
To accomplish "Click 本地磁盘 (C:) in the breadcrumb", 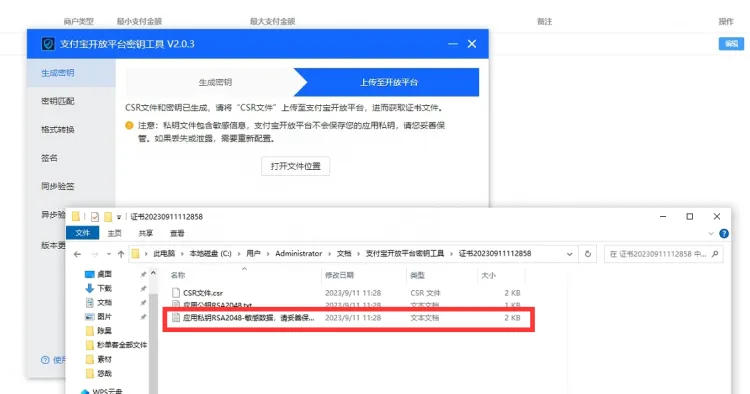I will (210, 254).
